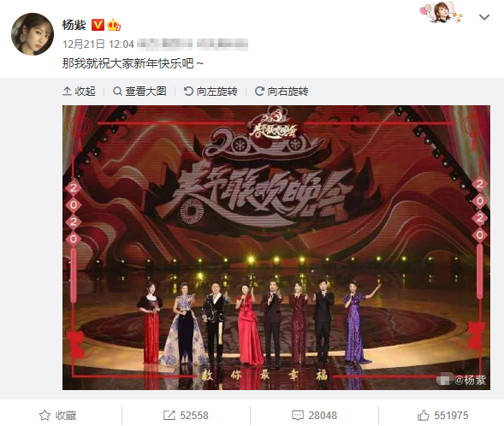Click the crown membership badge icon
Screen dimensions: 504x426
(x=114, y=25)
